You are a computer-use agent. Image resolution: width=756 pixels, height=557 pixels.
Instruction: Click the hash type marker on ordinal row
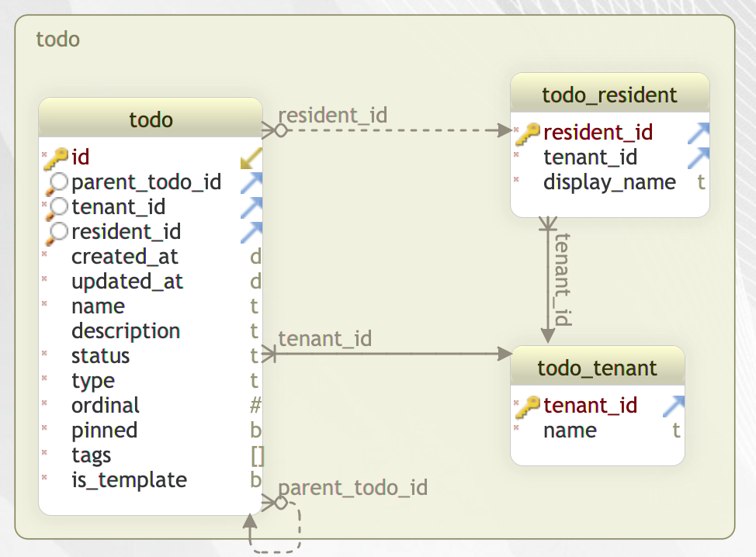coord(255,405)
